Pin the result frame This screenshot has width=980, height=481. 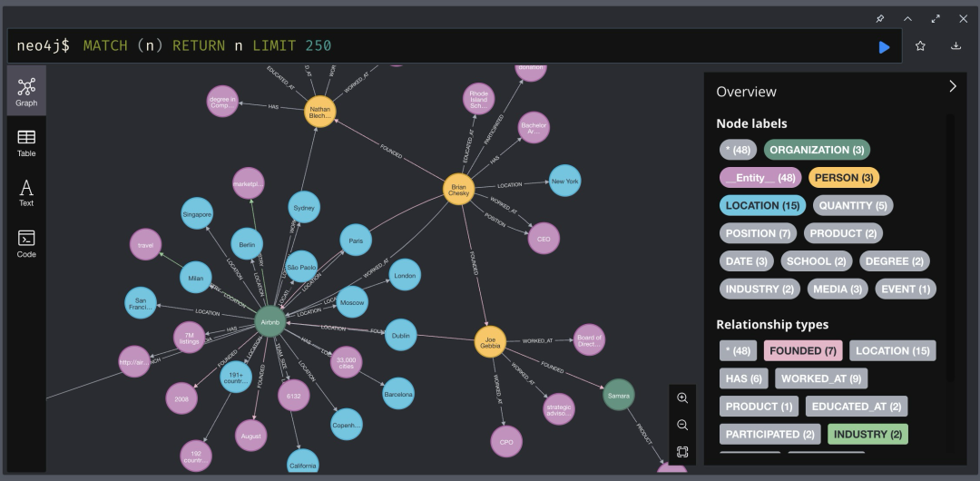pos(880,19)
